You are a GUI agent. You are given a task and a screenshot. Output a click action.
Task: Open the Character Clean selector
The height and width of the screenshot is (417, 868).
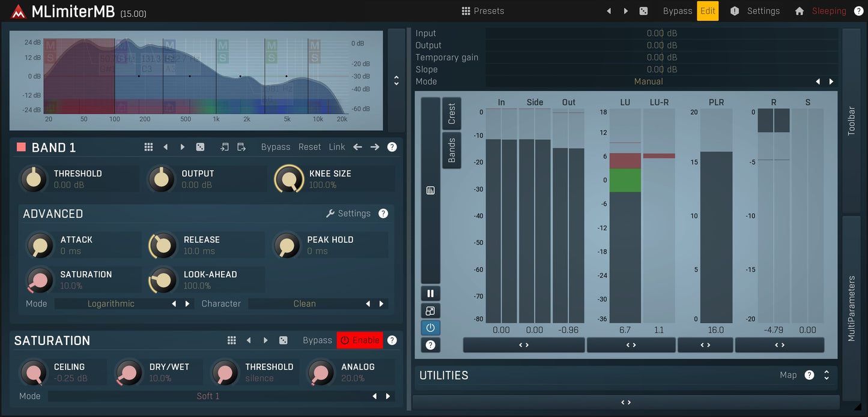[x=305, y=304]
